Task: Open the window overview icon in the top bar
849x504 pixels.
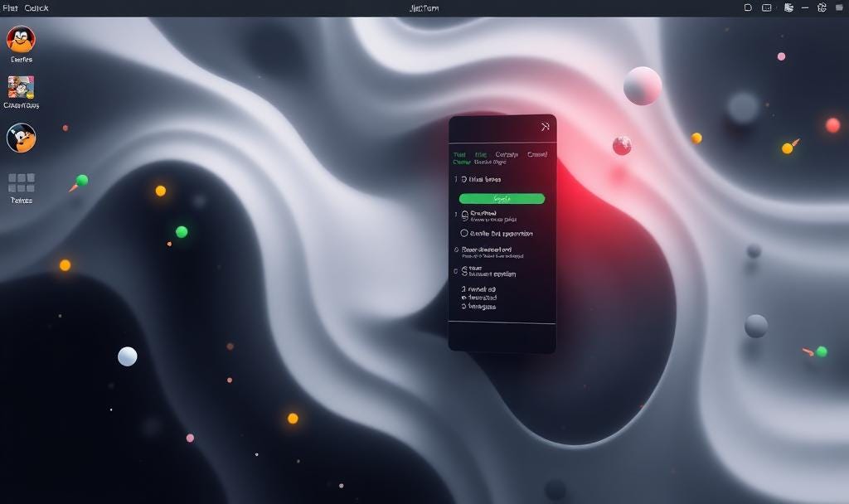Action: click(767, 7)
